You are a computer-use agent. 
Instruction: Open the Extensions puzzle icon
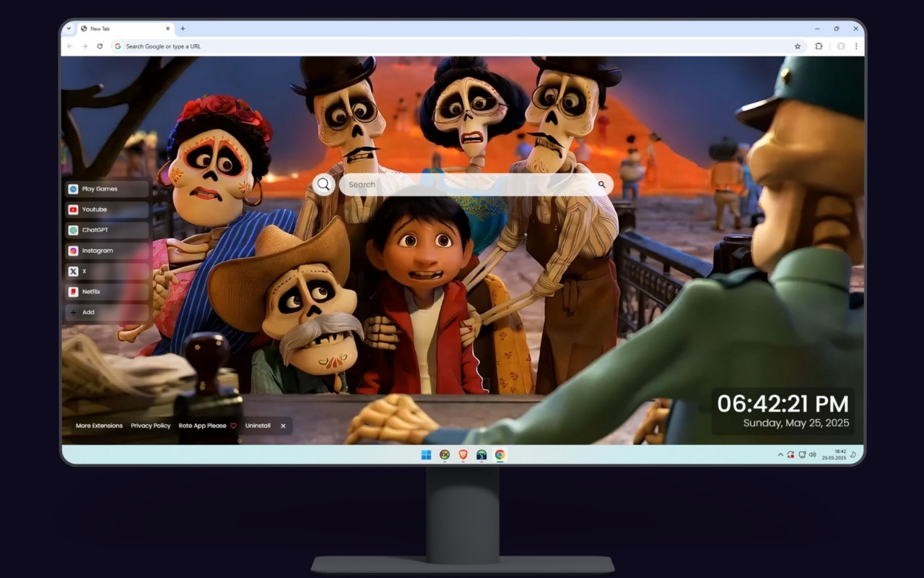point(819,46)
